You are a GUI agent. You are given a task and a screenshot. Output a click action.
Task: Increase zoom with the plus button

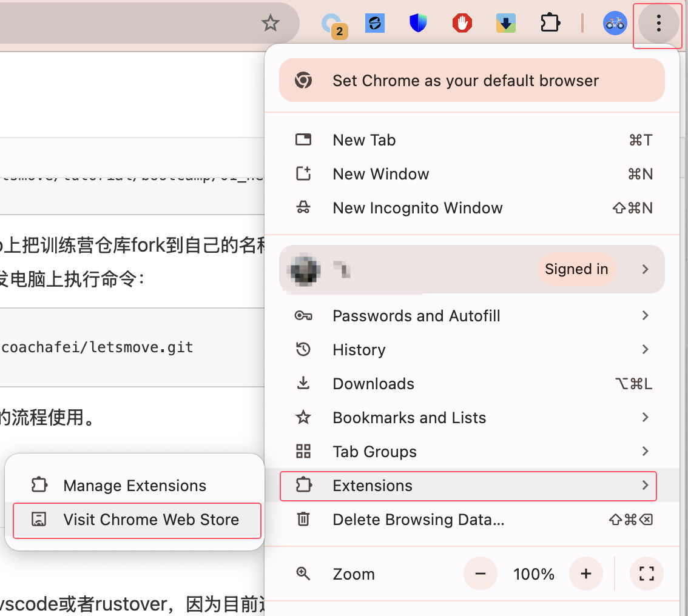pyautogui.click(x=585, y=574)
